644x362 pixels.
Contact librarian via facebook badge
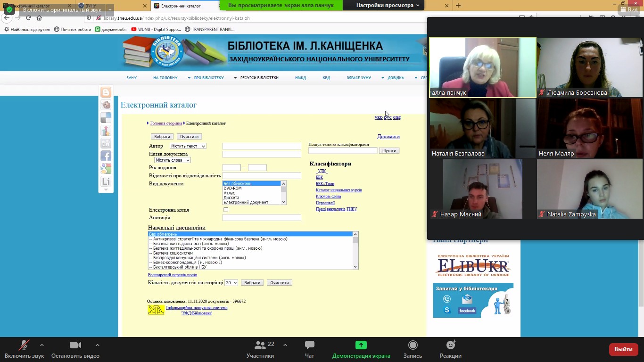point(467,311)
